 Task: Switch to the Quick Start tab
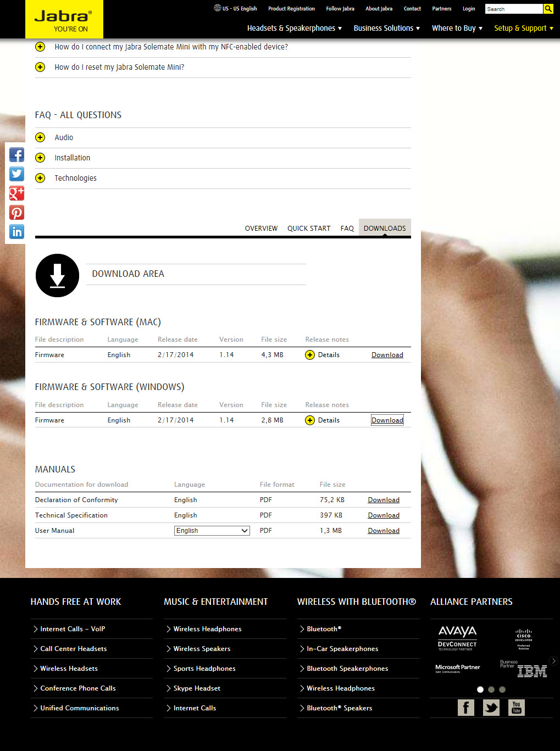pyautogui.click(x=309, y=229)
